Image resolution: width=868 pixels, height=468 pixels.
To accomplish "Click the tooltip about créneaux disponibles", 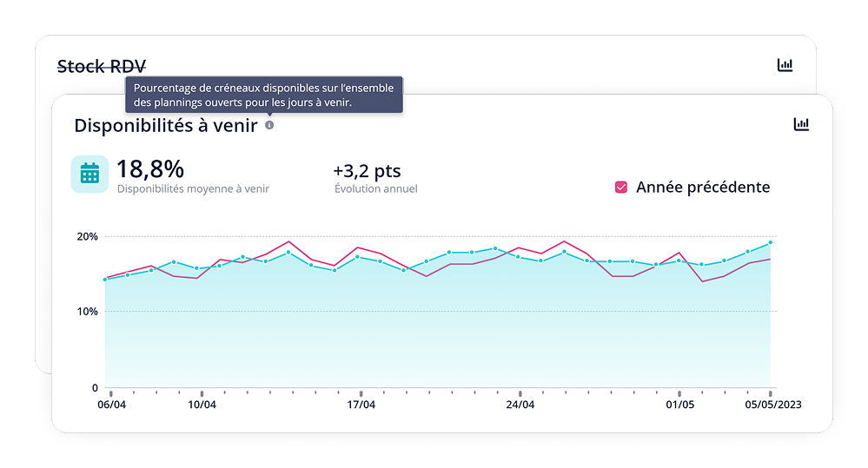I will tap(264, 95).
